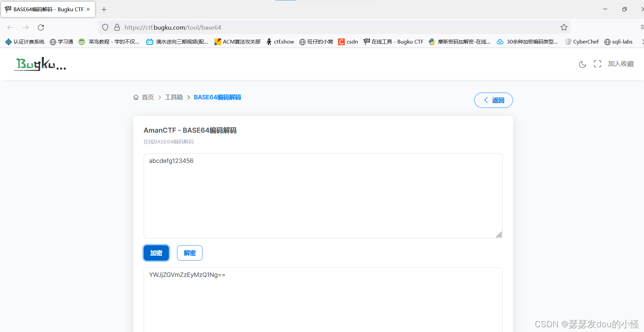Bookmark this page with star icon
The image size is (644, 332).
tap(564, 27)
